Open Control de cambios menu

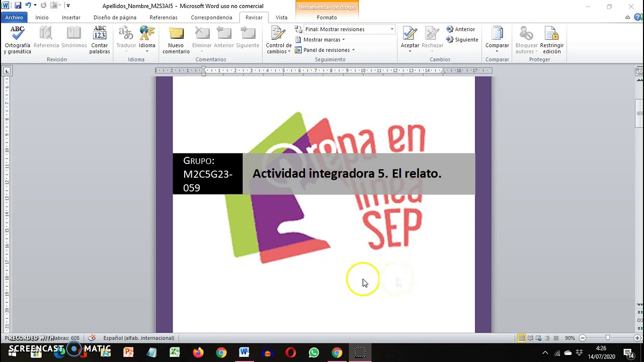pyautogui.click(x=278, y=40)
